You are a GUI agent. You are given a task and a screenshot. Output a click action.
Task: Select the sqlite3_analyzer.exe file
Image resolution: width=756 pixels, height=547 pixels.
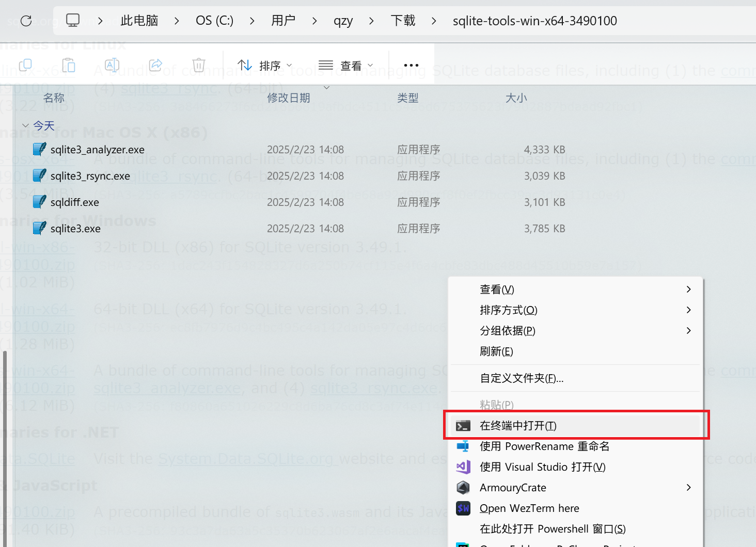tap(97, 150)
